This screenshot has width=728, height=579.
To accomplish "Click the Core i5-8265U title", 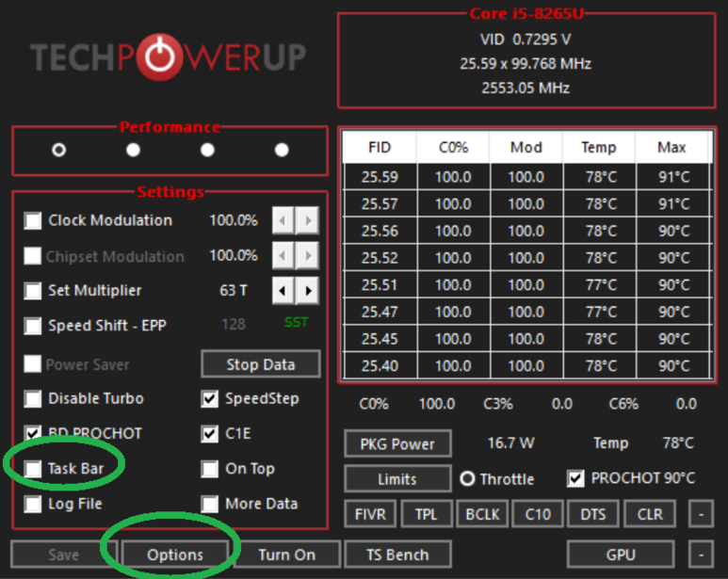I will [526, 13].
